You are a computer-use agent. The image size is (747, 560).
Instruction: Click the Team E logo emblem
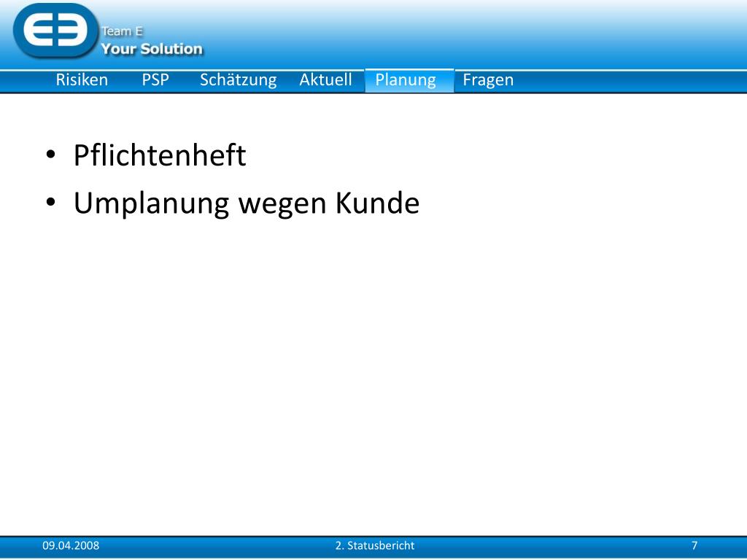(x=55, y=31)
